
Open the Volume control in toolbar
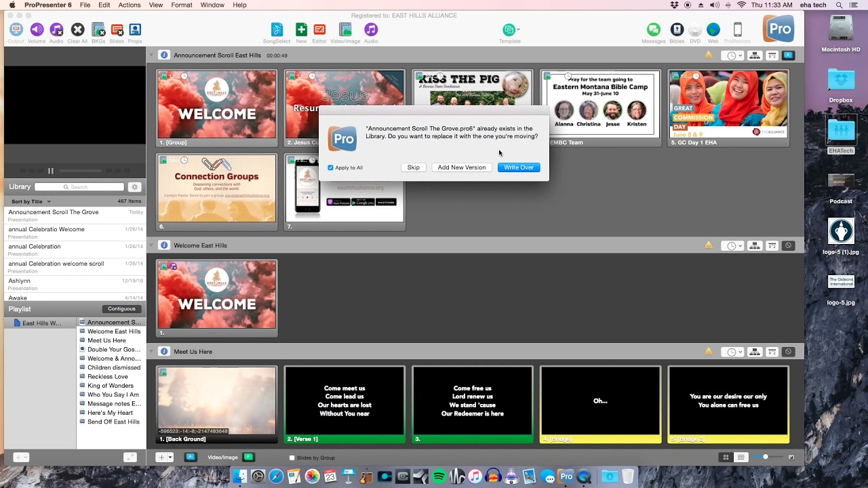[x=37, y=30]
